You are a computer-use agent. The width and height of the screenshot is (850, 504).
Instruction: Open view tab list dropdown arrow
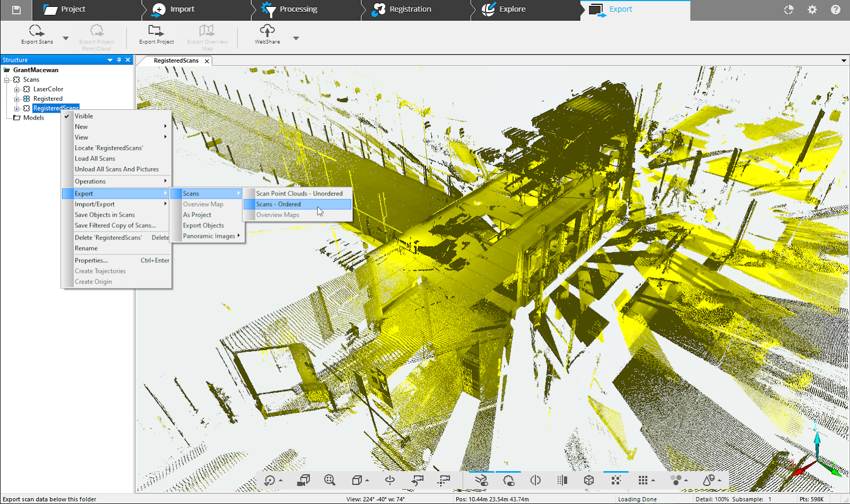pyautogui.click(x=844, y=61)
